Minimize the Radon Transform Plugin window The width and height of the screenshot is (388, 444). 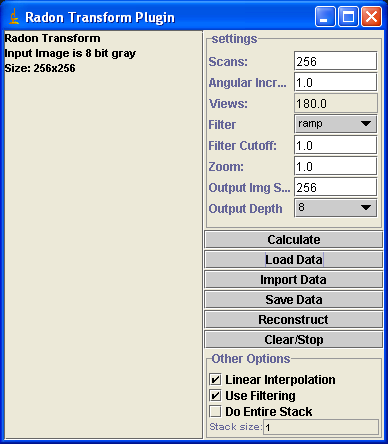click(x=325, y=16)
